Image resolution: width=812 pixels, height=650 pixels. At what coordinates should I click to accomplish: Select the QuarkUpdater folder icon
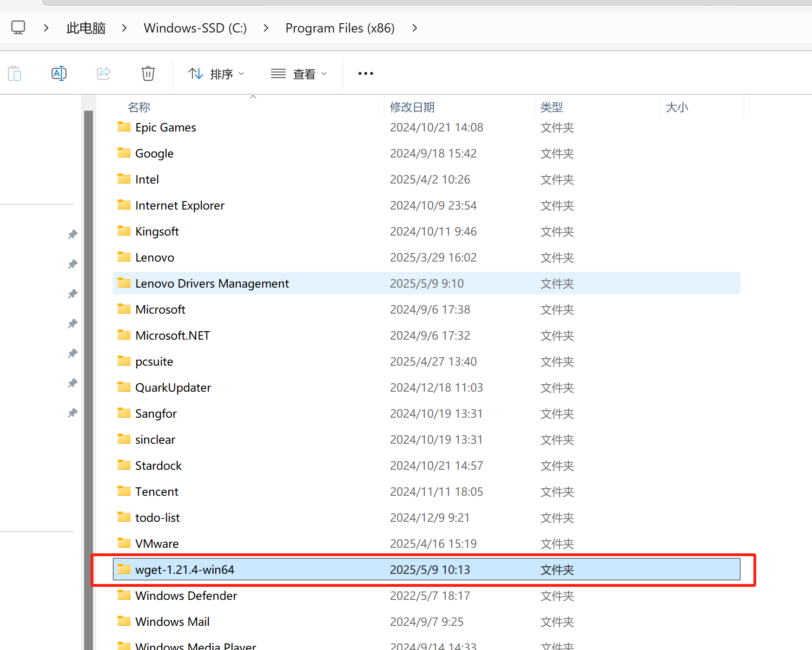(x=124, y=387)
